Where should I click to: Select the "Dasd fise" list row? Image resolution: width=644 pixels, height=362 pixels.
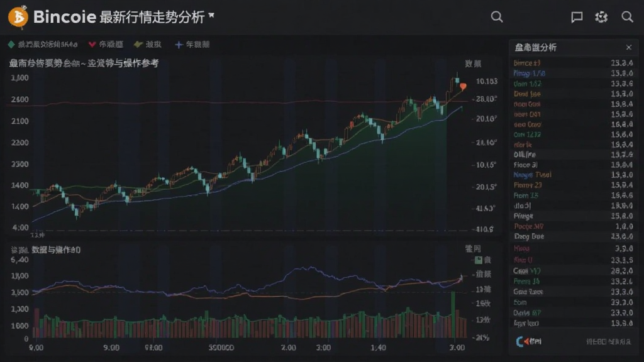[x=573, y=94]
